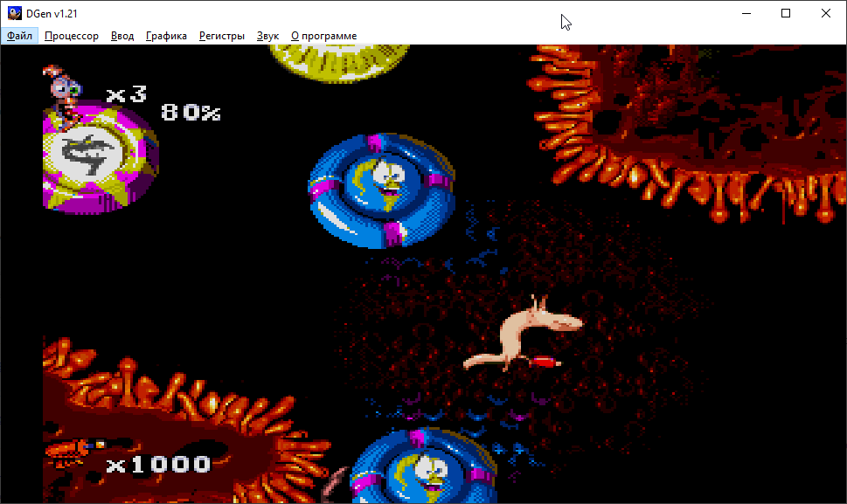Viewport: 847px width, 504px height.
Task: Click the x3 lives counter
Action: tap(127, 94)
